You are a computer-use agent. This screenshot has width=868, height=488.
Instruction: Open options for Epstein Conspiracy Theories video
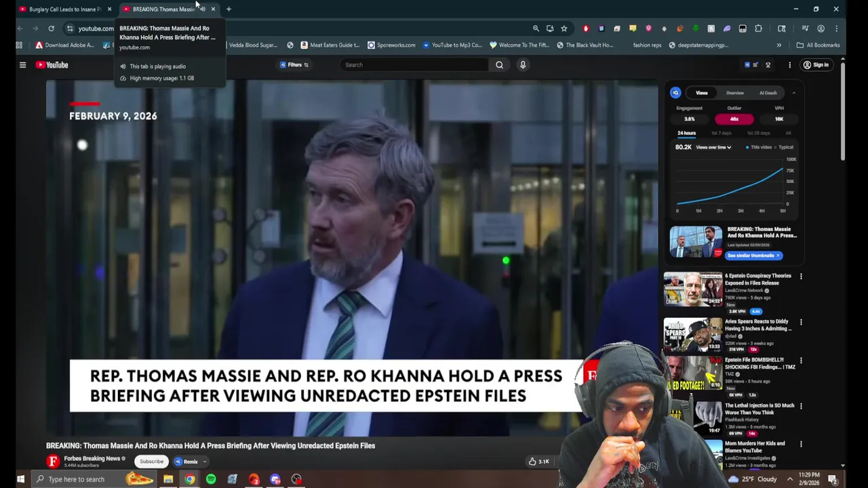(801, 277)
